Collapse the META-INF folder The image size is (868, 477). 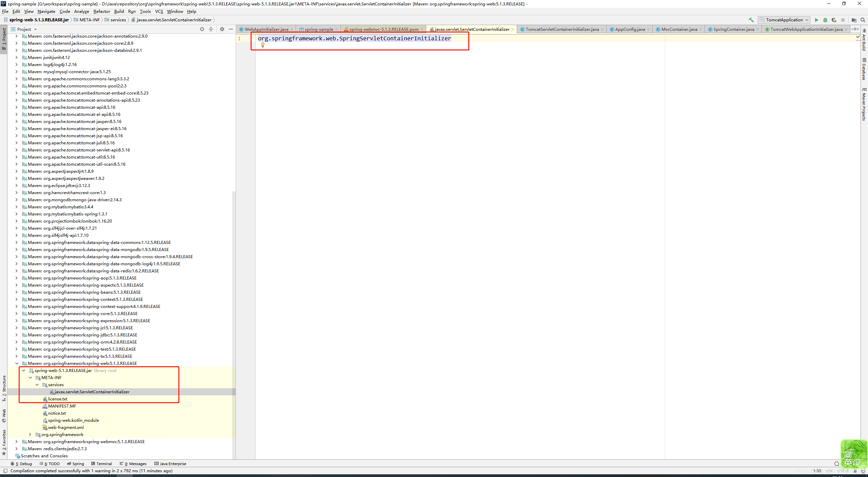point(31,378)
